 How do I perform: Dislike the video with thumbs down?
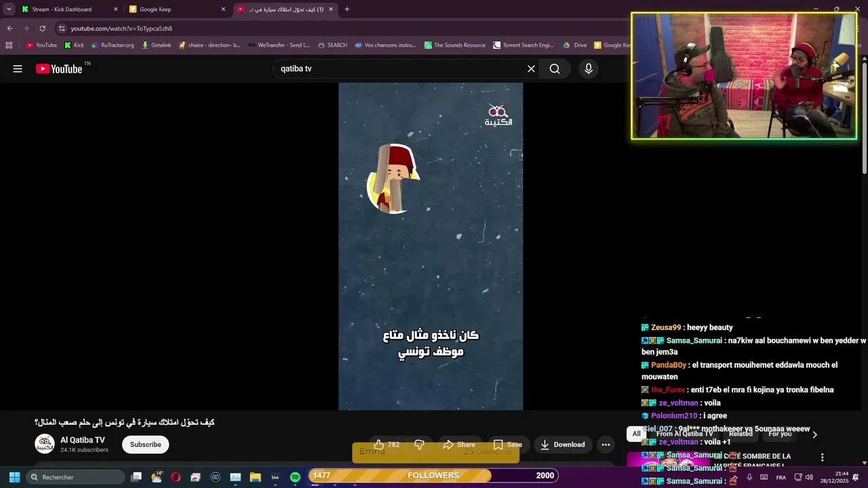click(419, 445)
